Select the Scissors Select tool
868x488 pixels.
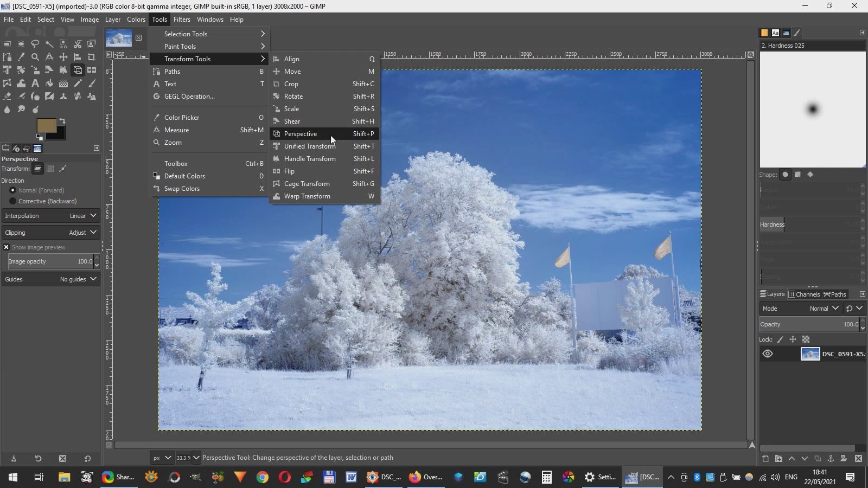coord(78,43)
